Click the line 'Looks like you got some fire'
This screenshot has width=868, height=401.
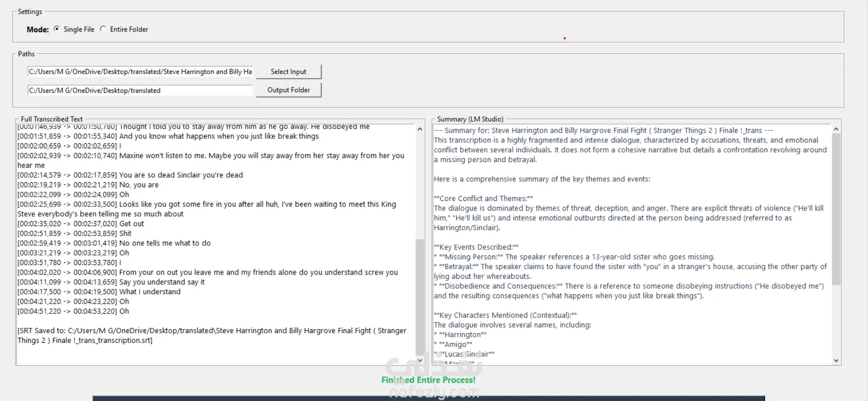(x=207, y=209)
